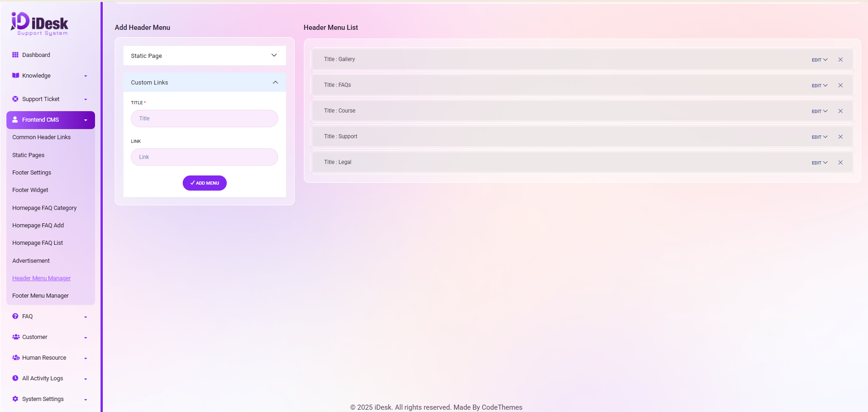
Task: Click the FAQ question mark icon
Action: click(16, 316)
